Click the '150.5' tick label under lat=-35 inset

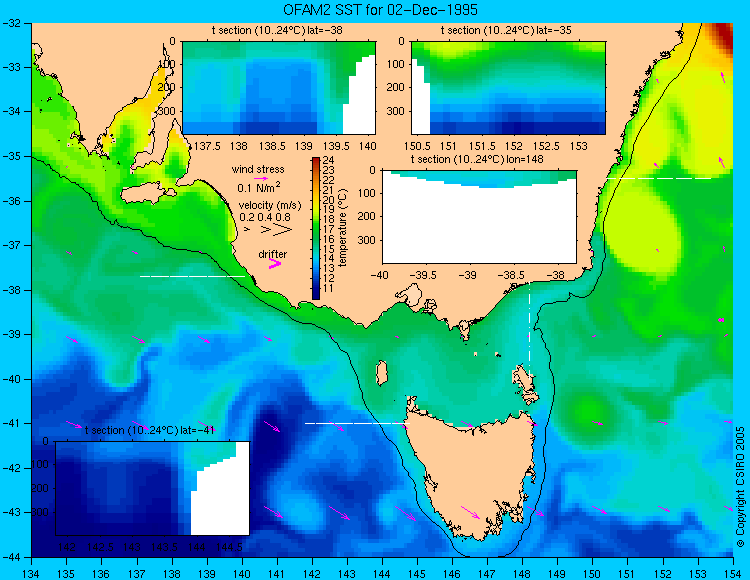coord(416,146)
